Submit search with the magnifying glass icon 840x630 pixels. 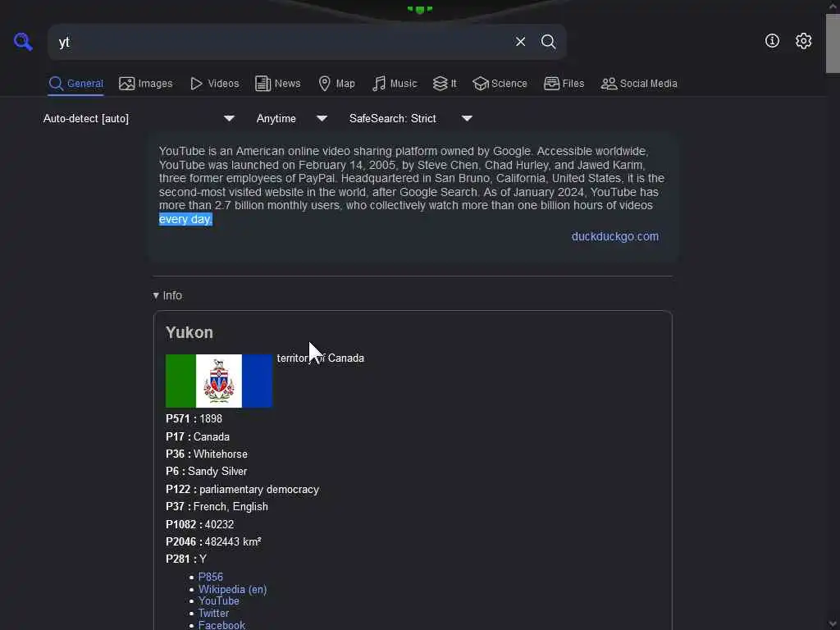(x=548, y=42)
